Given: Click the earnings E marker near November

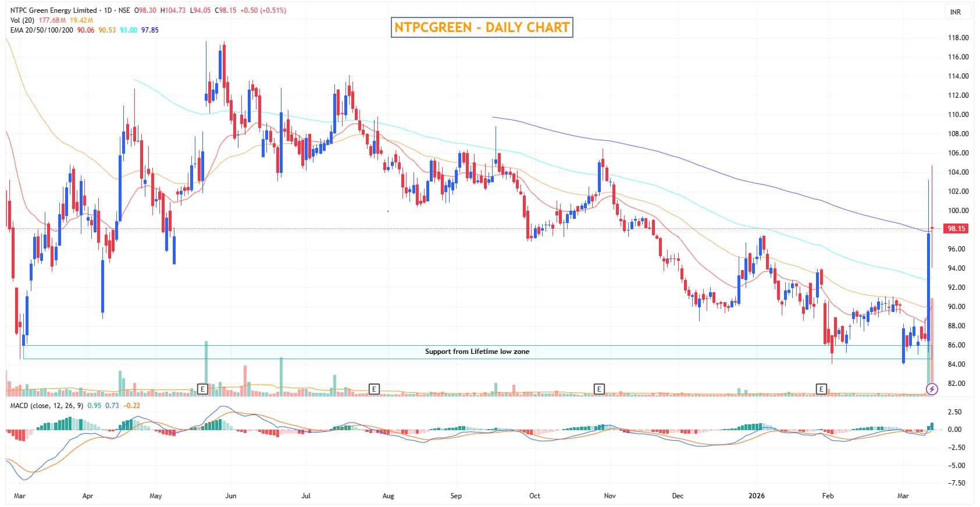Looking at the screenshot, I should click(x=598, y=388).
